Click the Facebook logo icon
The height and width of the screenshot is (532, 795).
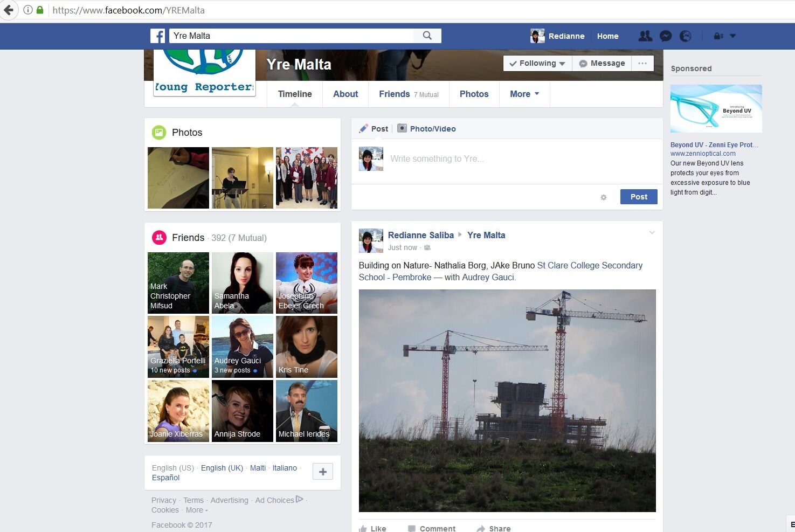tap(157, 36)
